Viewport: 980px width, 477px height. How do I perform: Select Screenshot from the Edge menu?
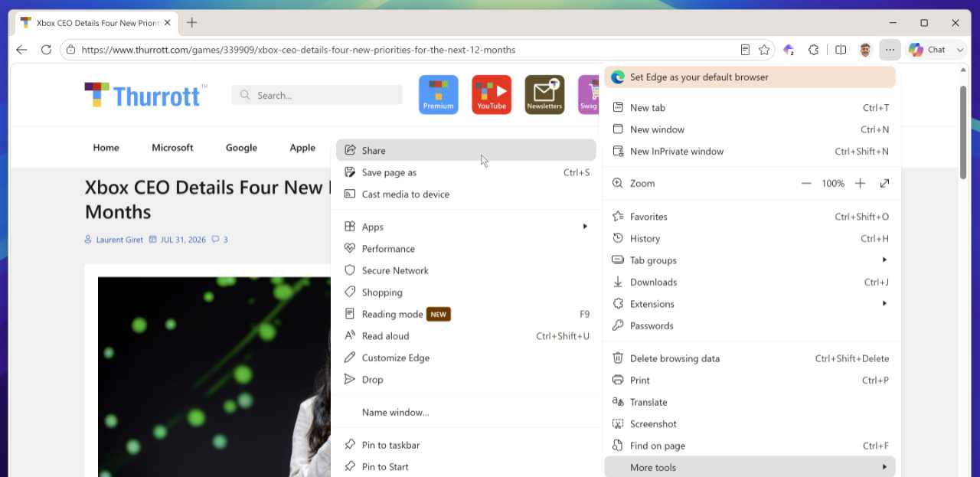(x=750, y=423)
